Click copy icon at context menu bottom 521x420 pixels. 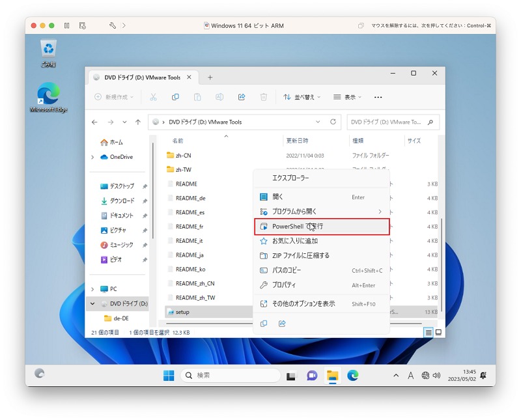click(264, 324)
